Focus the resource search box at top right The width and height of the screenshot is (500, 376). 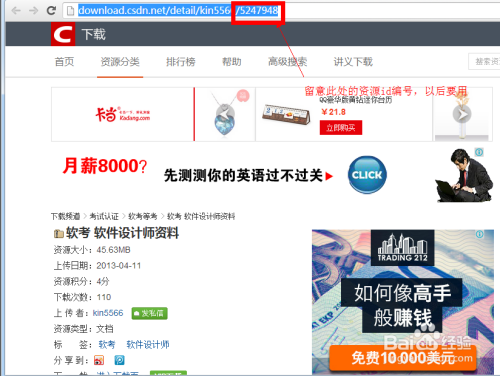coord(484,61)
